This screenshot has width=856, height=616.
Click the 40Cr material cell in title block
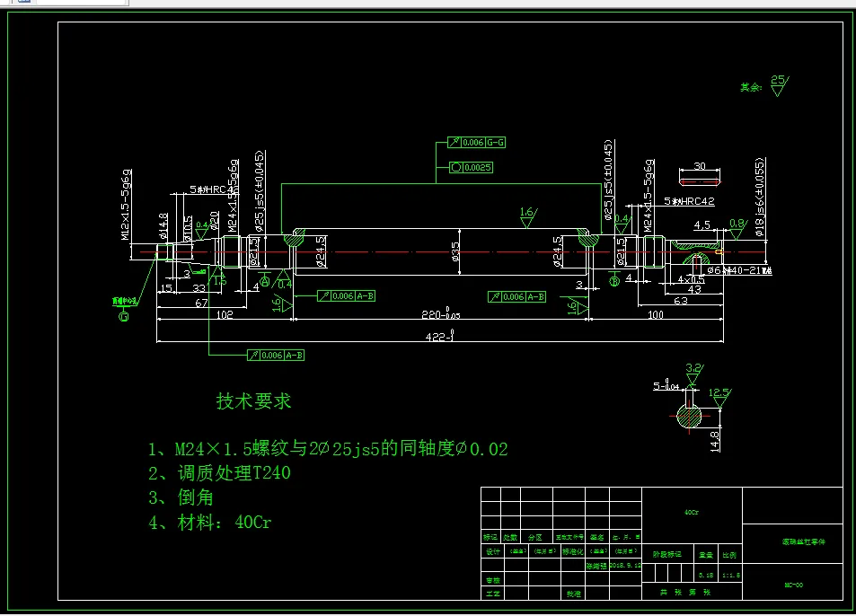pyautogui.click(x=692, y=513)
